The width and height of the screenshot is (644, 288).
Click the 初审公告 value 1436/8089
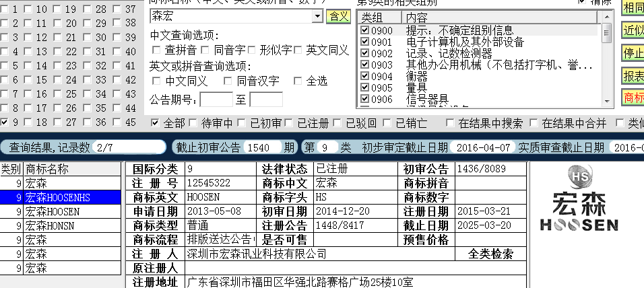[482, 169]
